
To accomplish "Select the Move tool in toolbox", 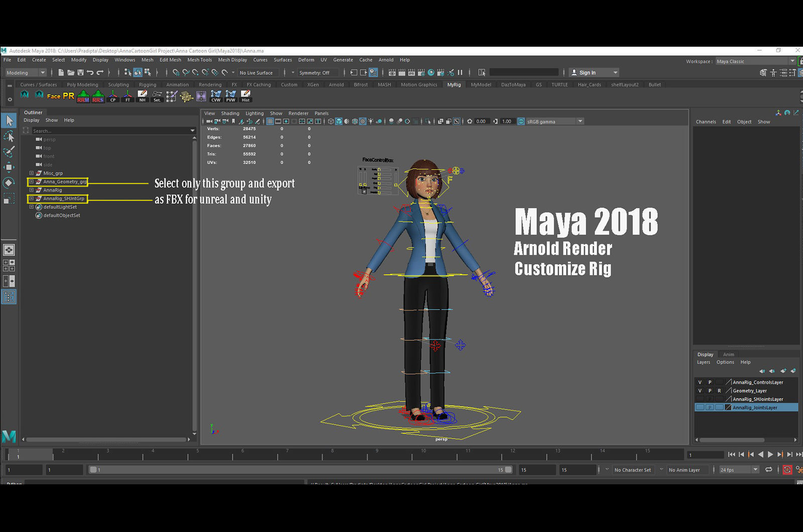I will tap(9, 167).
